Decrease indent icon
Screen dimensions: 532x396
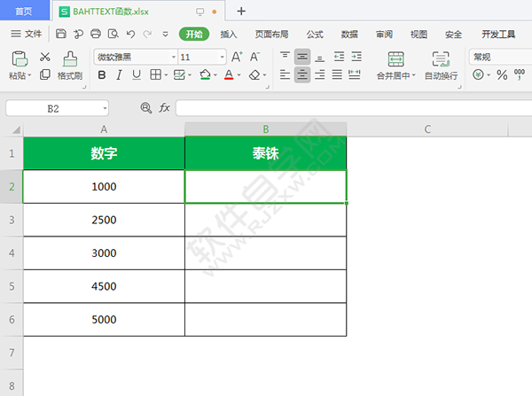coord(339,57)
